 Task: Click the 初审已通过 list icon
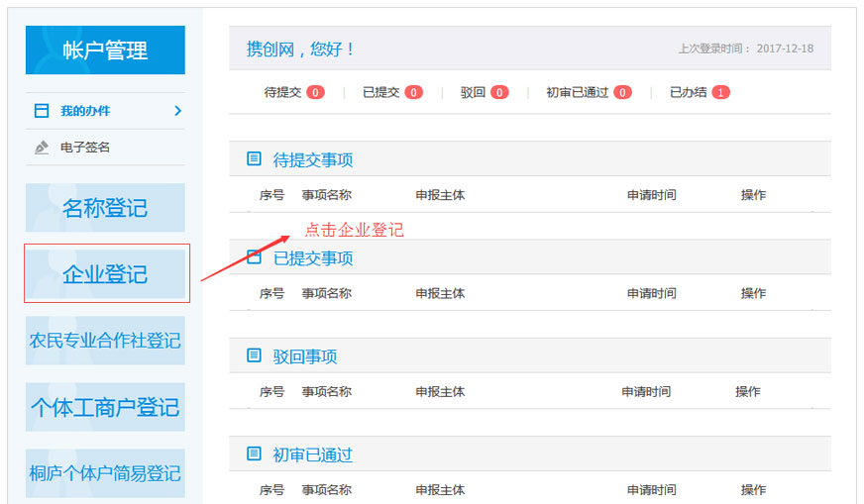[x=255, y=454]
